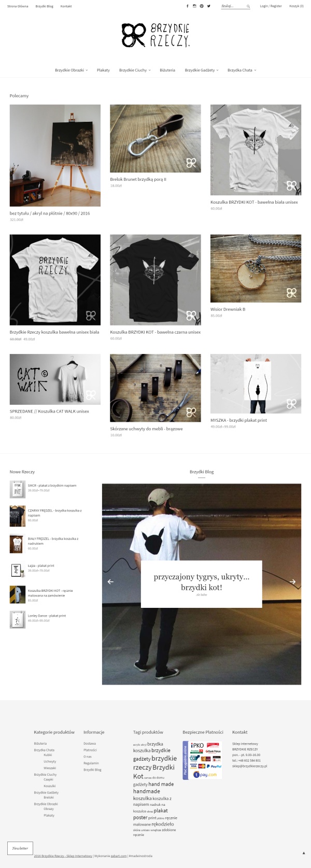Click the search magnifier icon
311x868 pixels.
248,6
